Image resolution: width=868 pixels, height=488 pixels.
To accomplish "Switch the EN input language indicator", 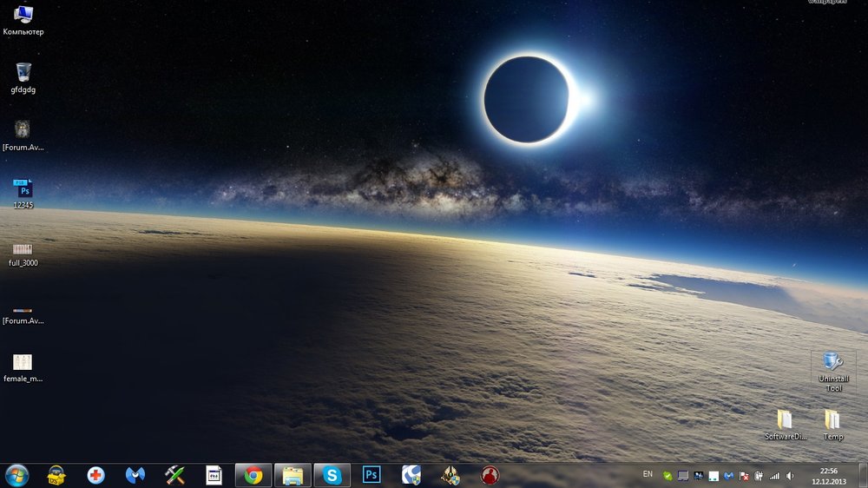I will 648,474.
